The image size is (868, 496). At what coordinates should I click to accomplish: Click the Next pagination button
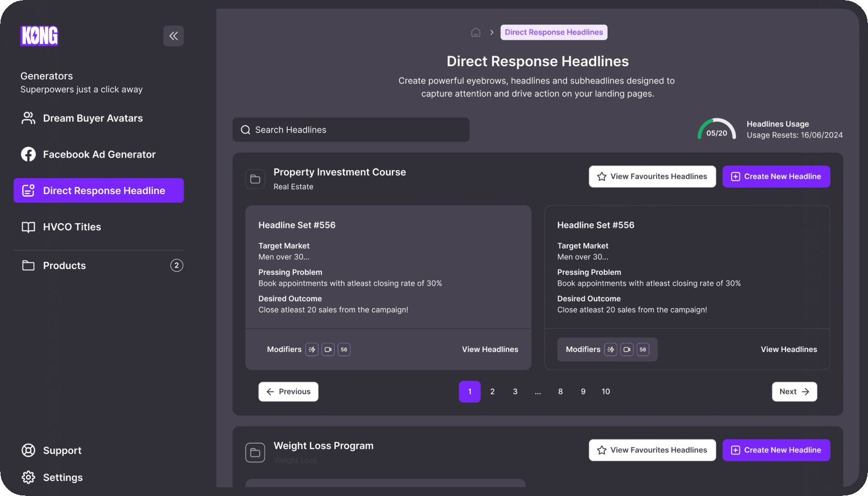point(794,391)
